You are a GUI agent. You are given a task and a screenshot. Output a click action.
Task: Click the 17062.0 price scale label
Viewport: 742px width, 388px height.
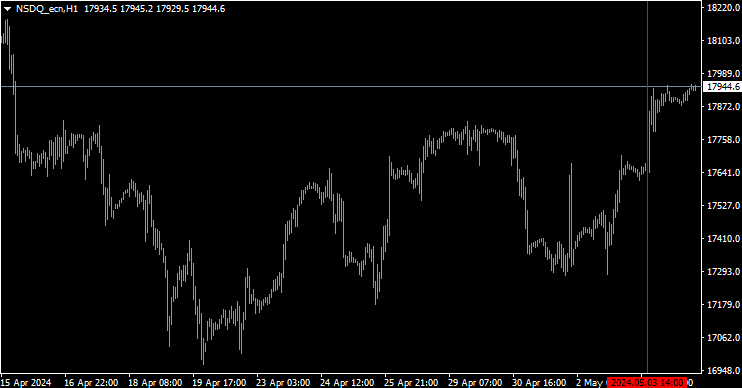click(x=724, y=337)
